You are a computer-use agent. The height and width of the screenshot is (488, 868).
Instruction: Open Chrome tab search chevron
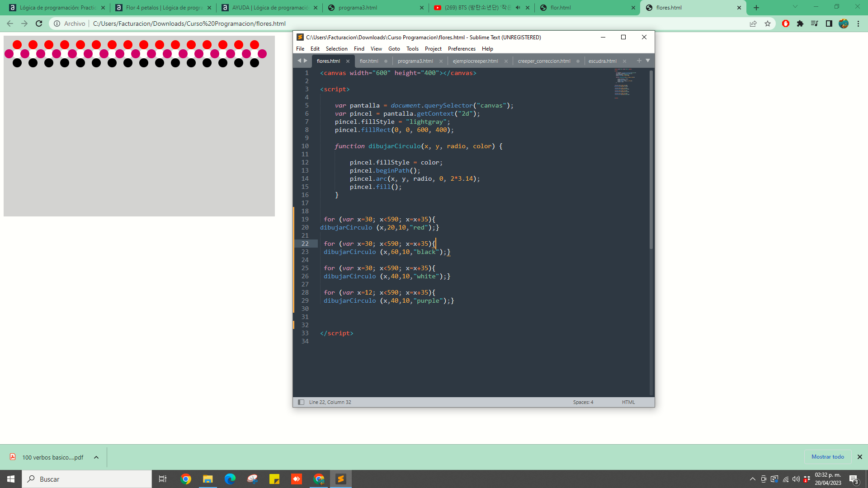point(795,7)
